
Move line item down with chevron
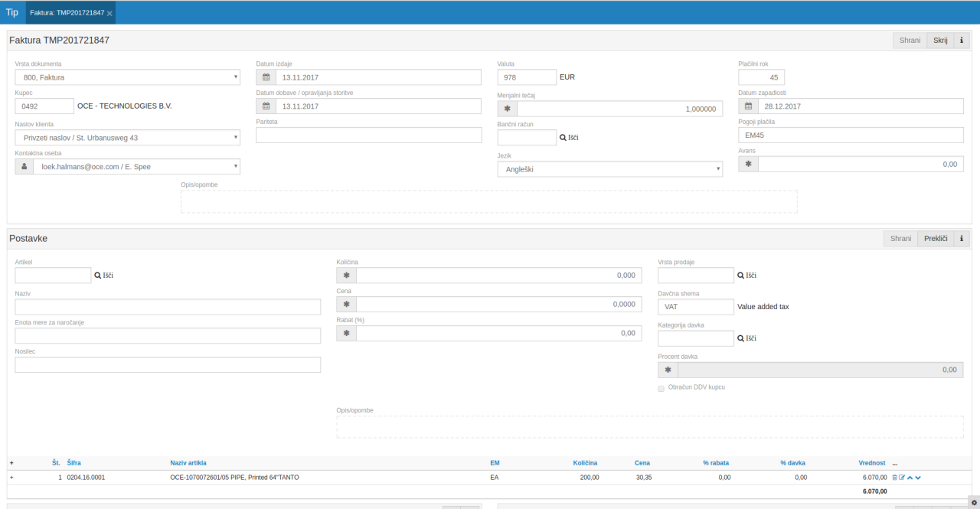(918, 478)
